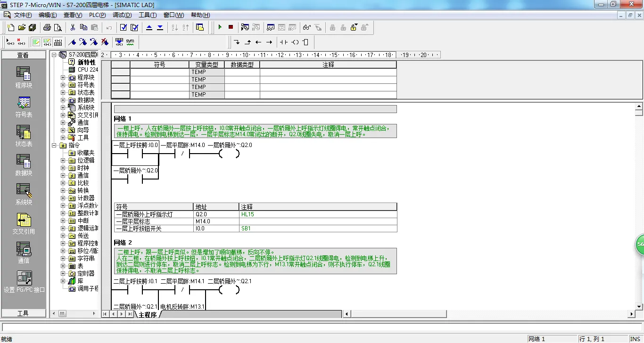The image size is (644, 343).
Task: Toggle POU comments display
Action: click(36, 42)
